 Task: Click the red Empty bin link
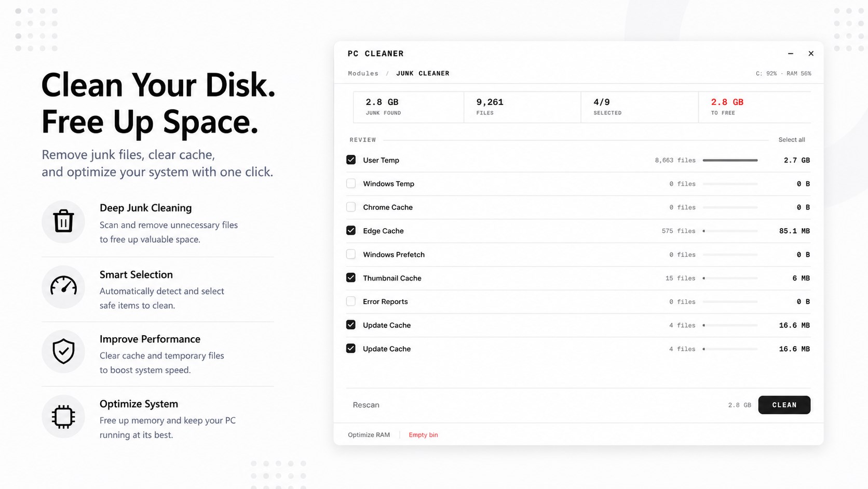(x=423, y=435)
